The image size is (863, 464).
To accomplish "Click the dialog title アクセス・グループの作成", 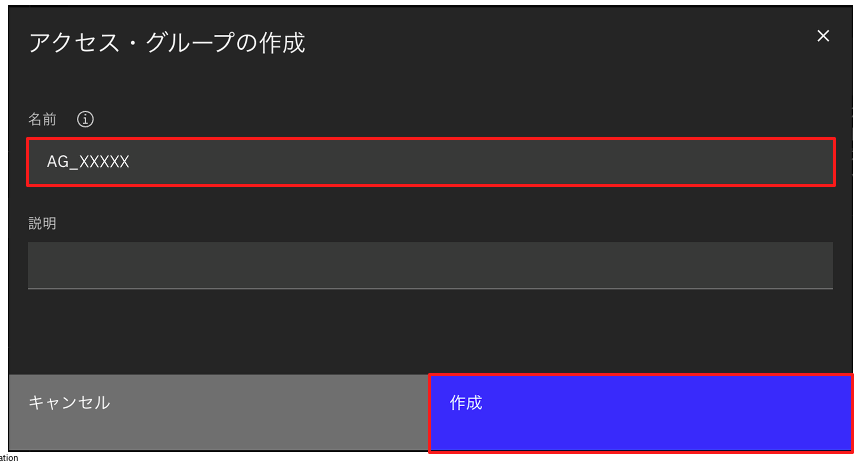I will [167, 43].
